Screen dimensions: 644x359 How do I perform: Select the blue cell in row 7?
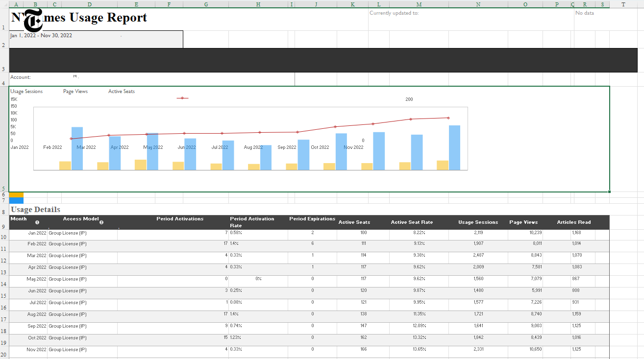16,201
